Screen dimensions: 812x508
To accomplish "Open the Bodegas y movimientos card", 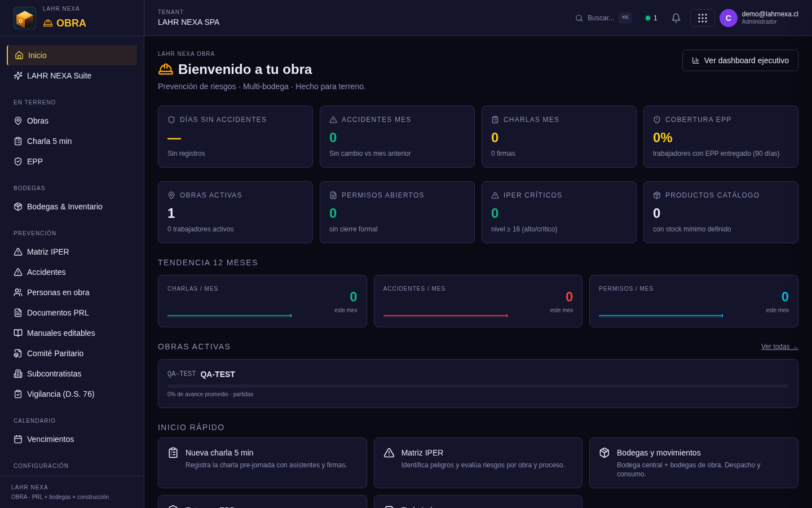I will pos(694,463).
